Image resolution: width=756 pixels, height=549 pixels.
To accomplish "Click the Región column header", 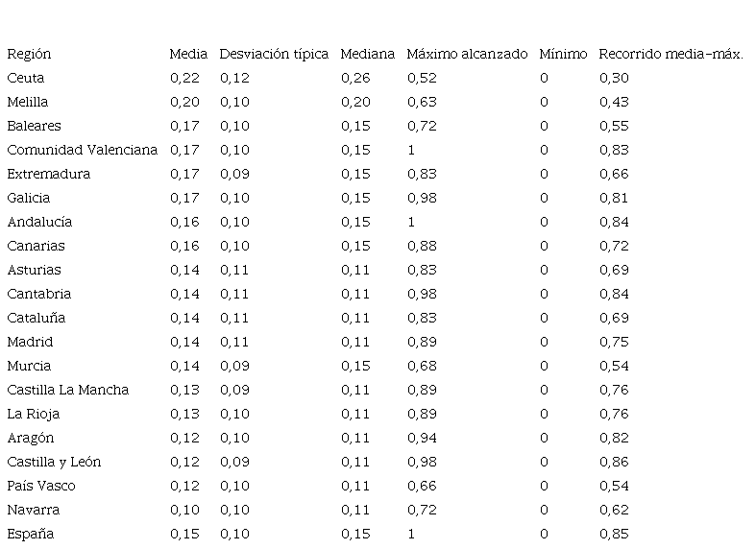I will 29,55.
